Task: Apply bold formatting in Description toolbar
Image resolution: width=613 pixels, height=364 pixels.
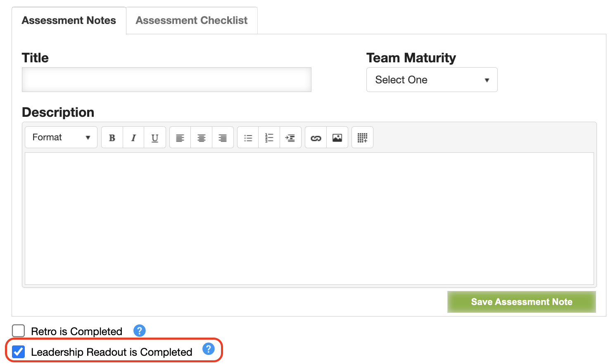Action: [112, 137]
